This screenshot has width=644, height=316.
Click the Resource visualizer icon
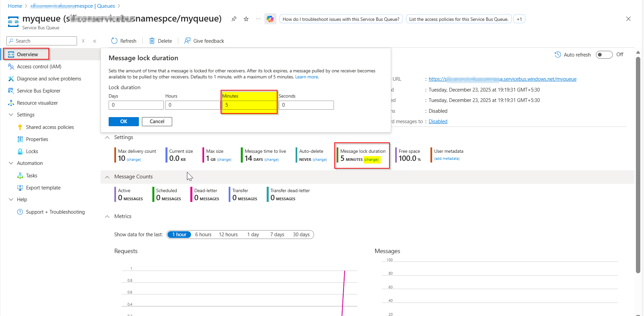11,103
